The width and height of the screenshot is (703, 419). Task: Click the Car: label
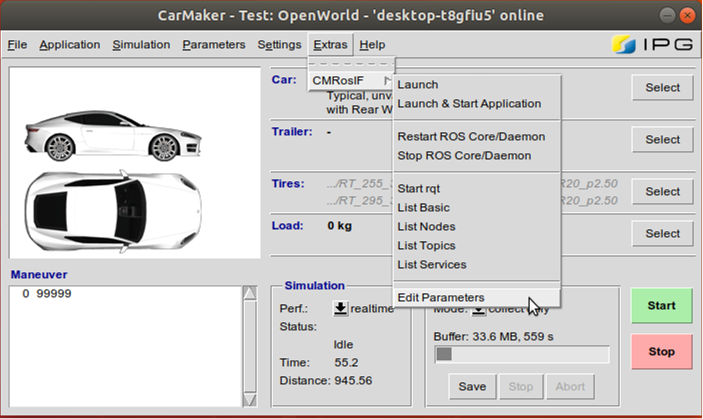(x=284, y=80)
